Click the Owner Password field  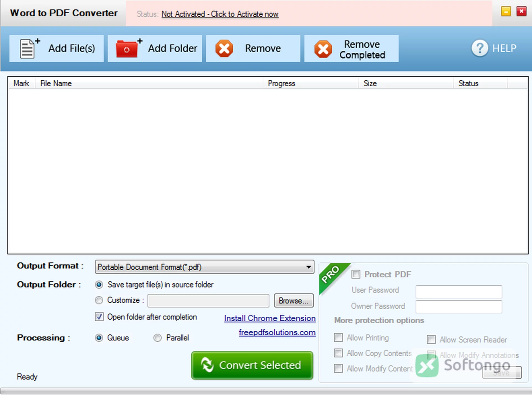[x=459, y=307]
